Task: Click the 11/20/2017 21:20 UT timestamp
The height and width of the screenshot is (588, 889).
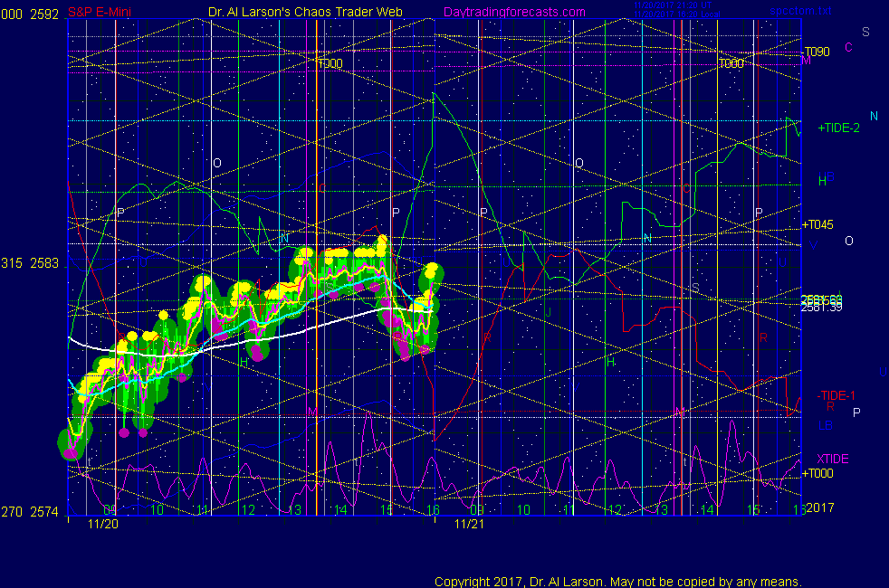Action: (673, 5)
